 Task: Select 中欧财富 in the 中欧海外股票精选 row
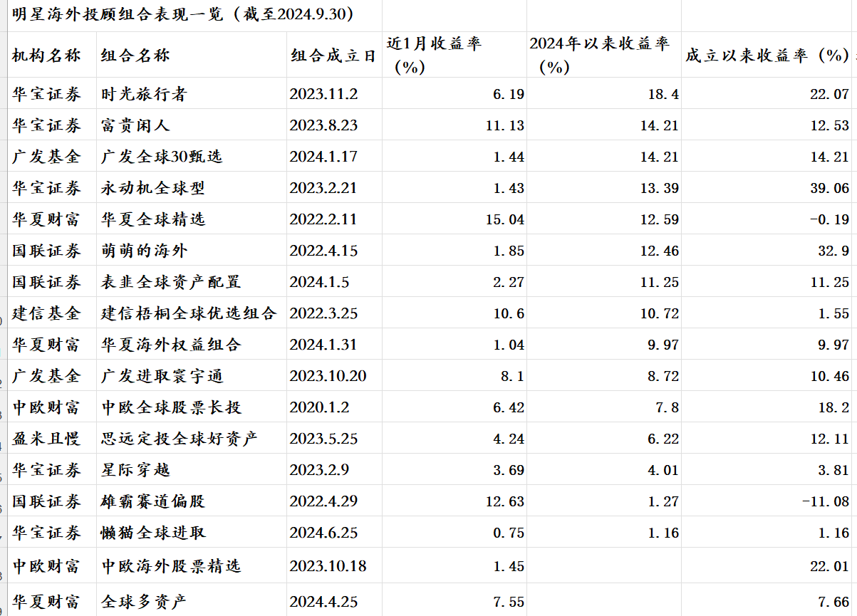pos(52,565)
